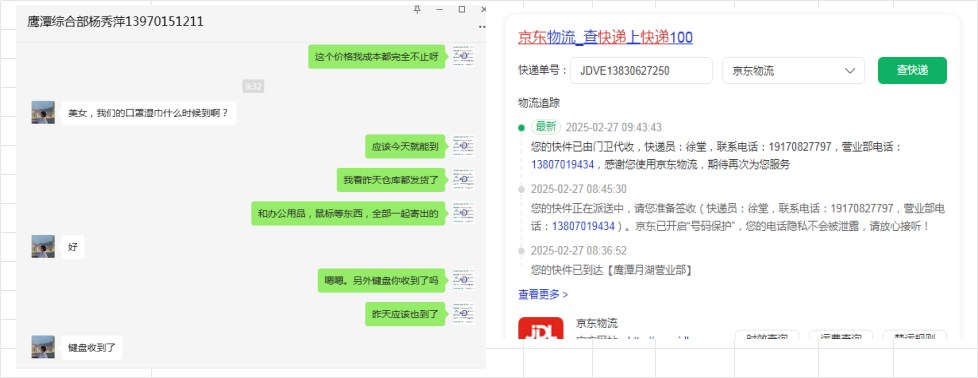978x378 pixels.
Task: Expand tracking history via '查看更多 >'
Action: 543,294
